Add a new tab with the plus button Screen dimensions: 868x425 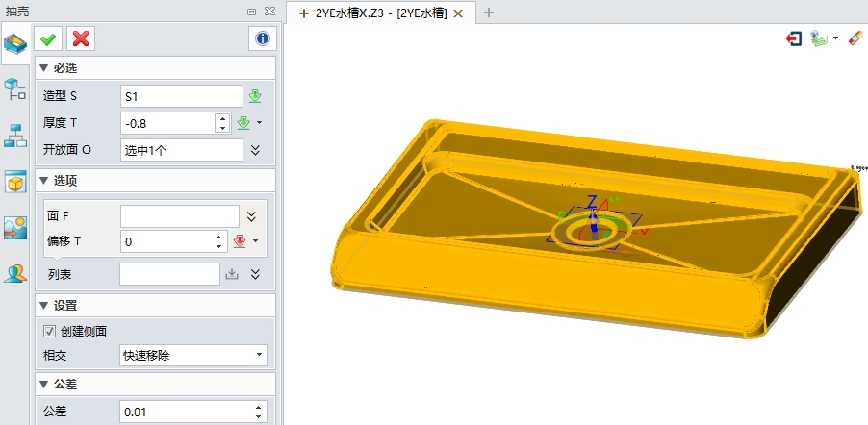tap(488, 12)
